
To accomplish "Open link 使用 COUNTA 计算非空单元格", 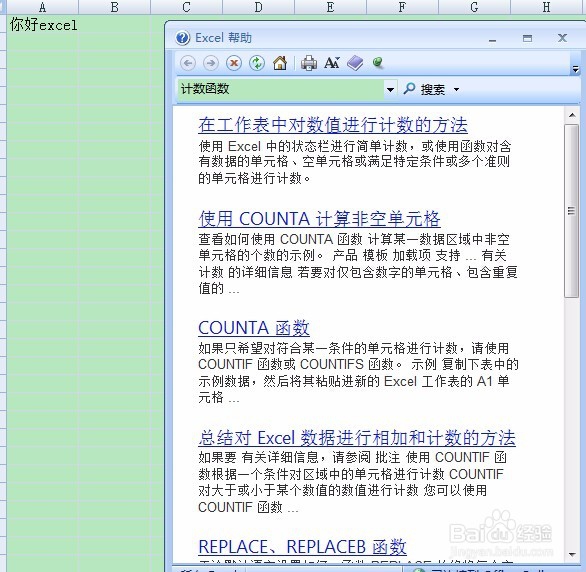I will point(319,219).
